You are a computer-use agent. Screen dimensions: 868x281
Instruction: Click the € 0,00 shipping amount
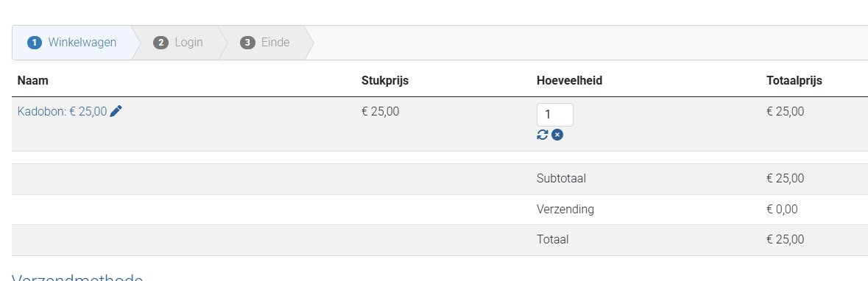click(x=782, y=209)
